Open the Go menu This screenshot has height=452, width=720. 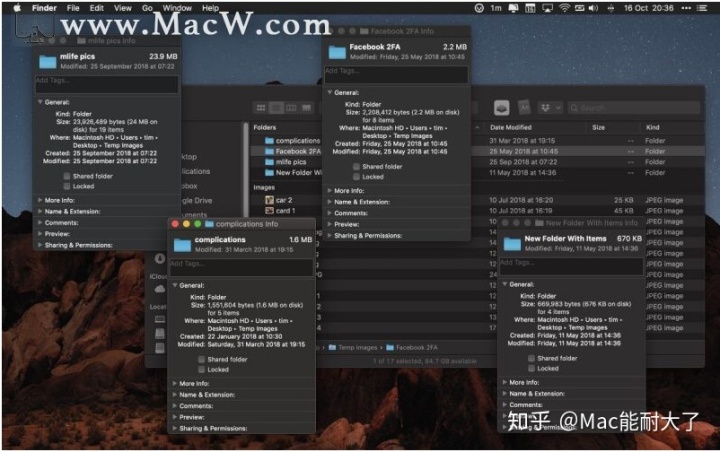pyautogui.click(x=147, y=8)
